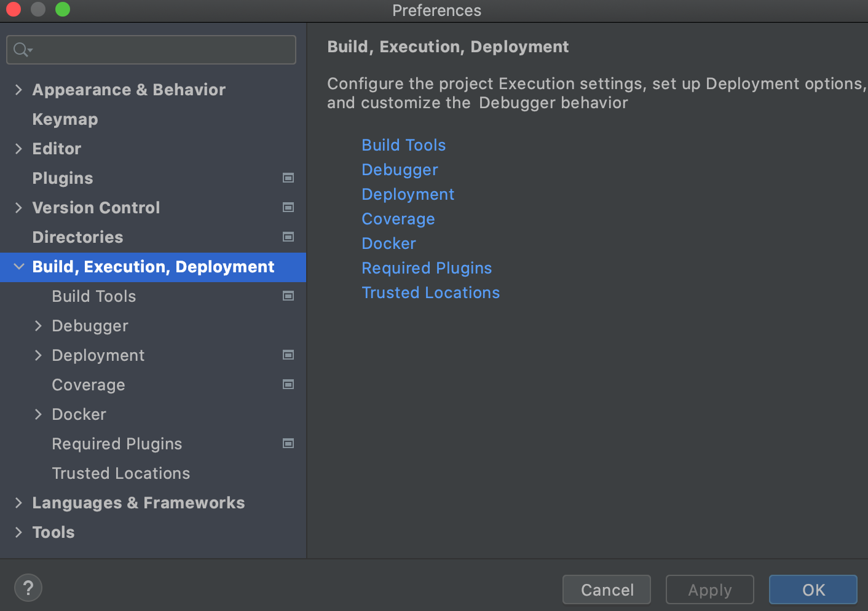Expand Appearance & Behavior
868x611 pixels.
[18, 89]
